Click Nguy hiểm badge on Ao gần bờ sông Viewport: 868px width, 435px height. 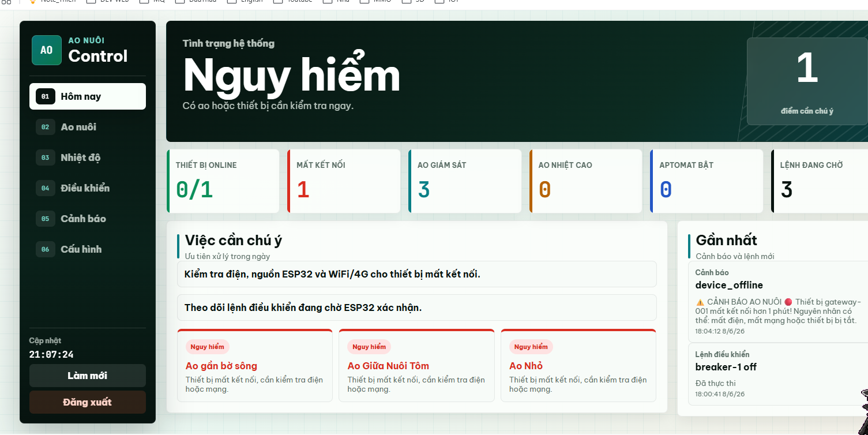coord(208,347)
